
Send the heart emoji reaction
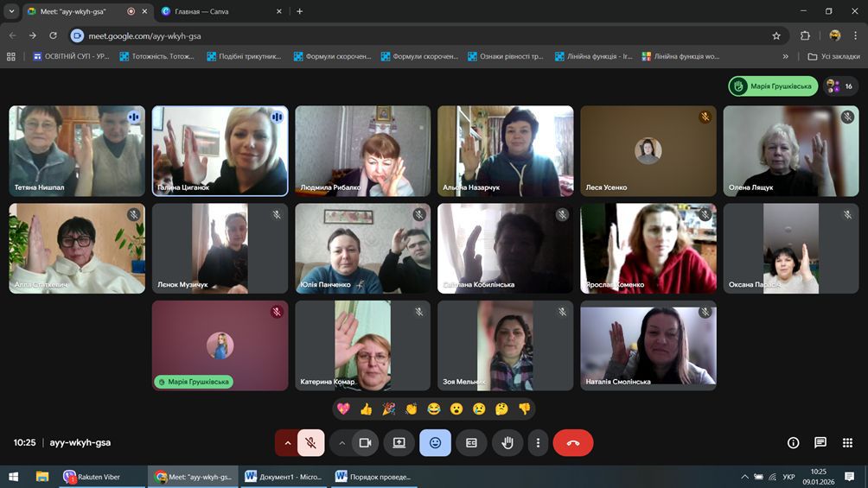tap(343, 409)
